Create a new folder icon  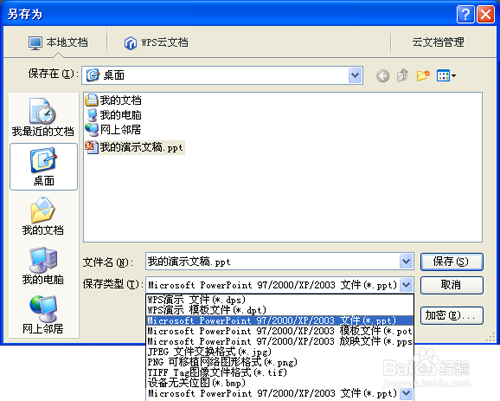tap(423, 76)
